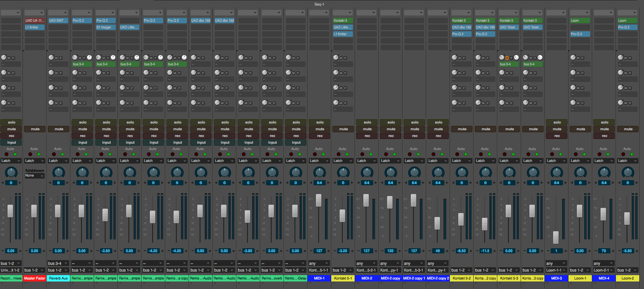Record-enable the MIDI-1 track
This screenshot has height=289, width=644.
point(320,136)
